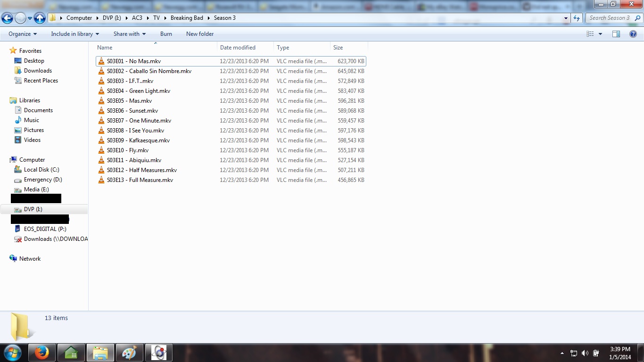Click the Favorites star icon
Image resolution: width=644 pixels, height=362 pixels.
(13, 51)
